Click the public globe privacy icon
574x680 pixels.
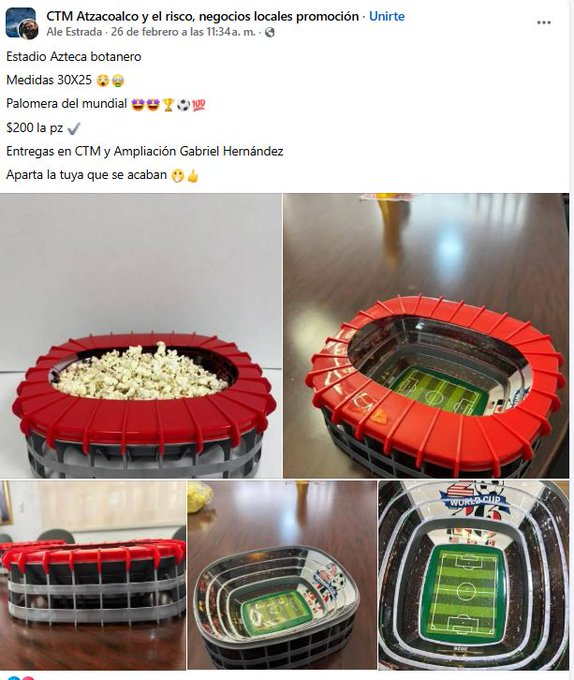point(270,32)
